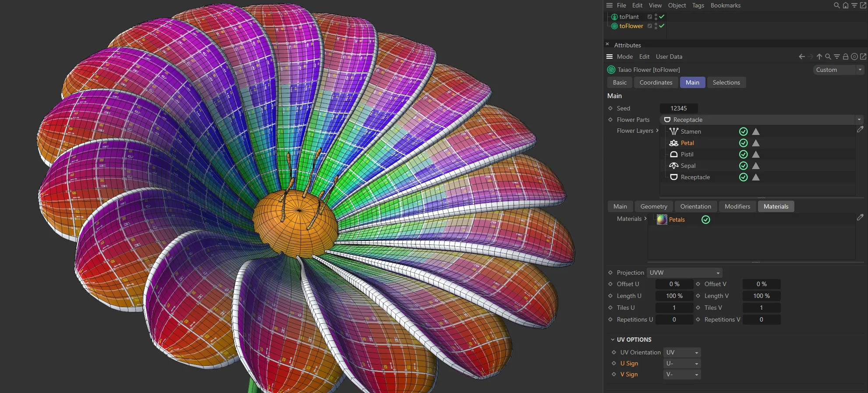
Task: Open Object Manager in a new window icon
Action: pyautogui.click(x=863, y=5)
